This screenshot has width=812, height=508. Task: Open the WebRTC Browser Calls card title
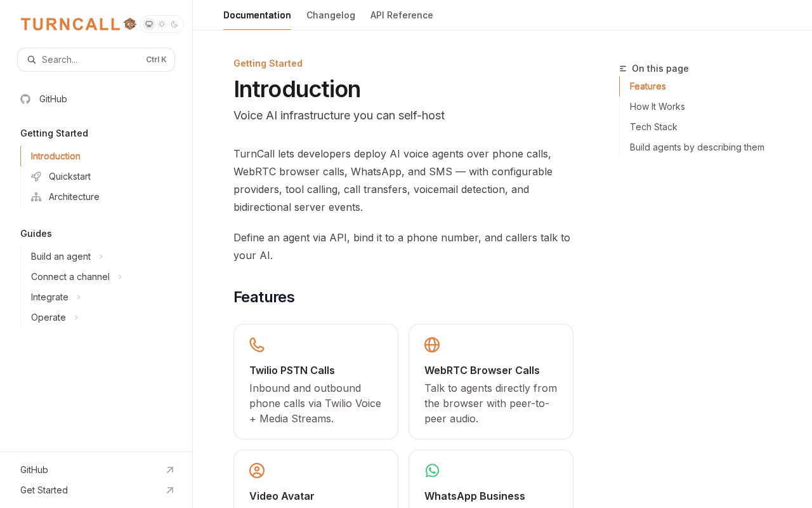(x=482, y=370)
